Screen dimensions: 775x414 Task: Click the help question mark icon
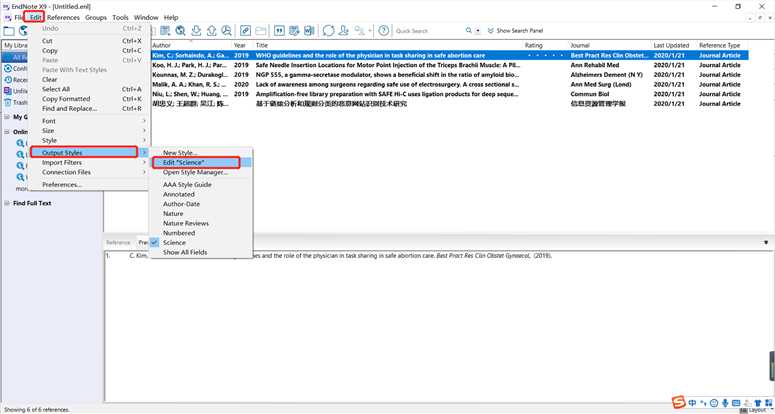384,31
